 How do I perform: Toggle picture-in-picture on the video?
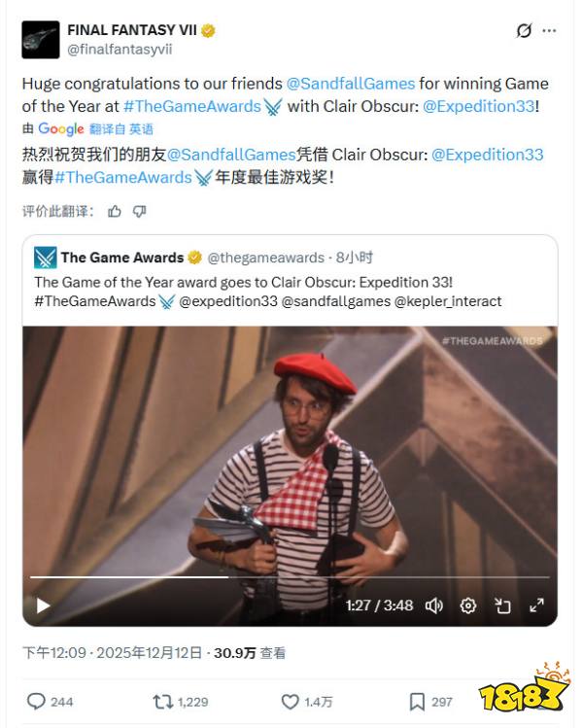502,606
